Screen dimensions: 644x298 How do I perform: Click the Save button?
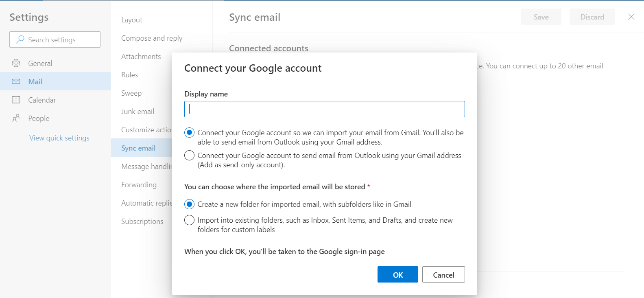point(541,17)
